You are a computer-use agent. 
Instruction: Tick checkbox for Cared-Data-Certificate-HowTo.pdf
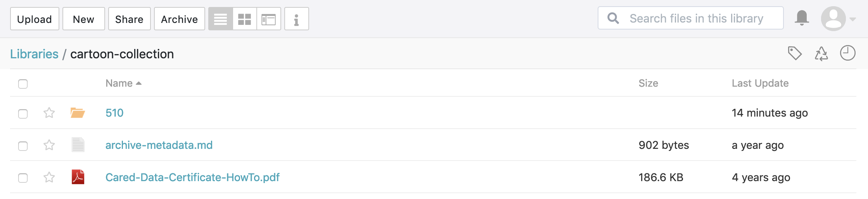click(x=23, y=178)
